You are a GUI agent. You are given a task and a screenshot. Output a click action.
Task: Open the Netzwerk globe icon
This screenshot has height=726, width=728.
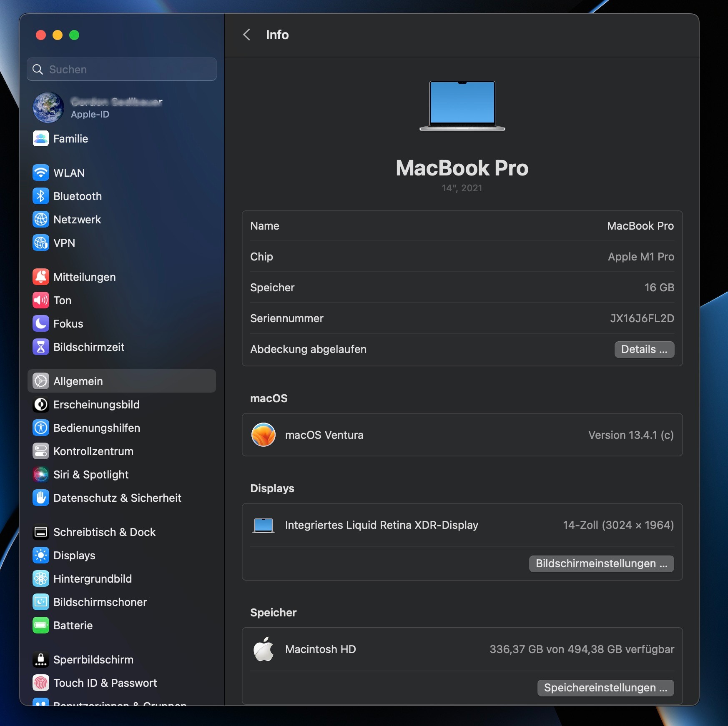pos(41,220)
